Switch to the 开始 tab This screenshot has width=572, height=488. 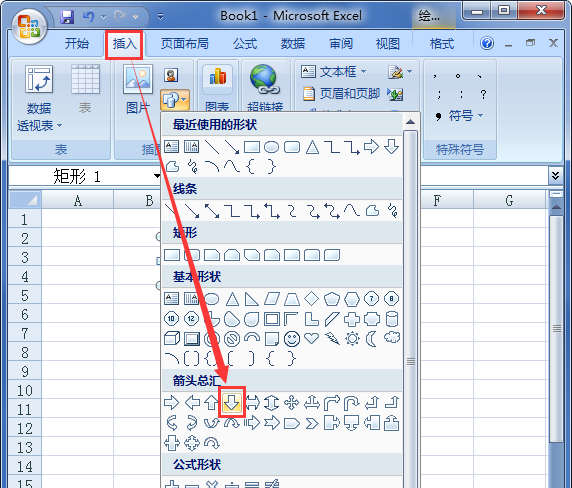pos(77,43)
